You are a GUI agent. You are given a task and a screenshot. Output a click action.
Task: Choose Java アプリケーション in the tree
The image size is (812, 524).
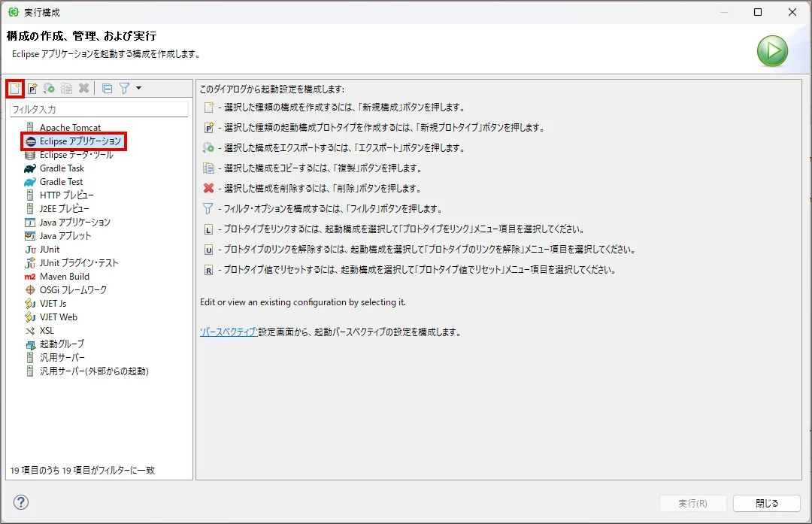[x=74, y=223]
